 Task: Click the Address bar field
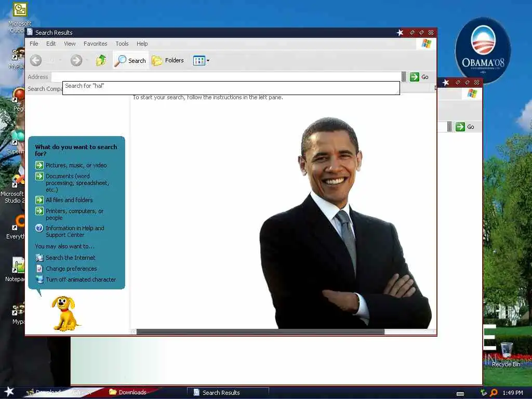pyautogui.click(x=226, y=77)
